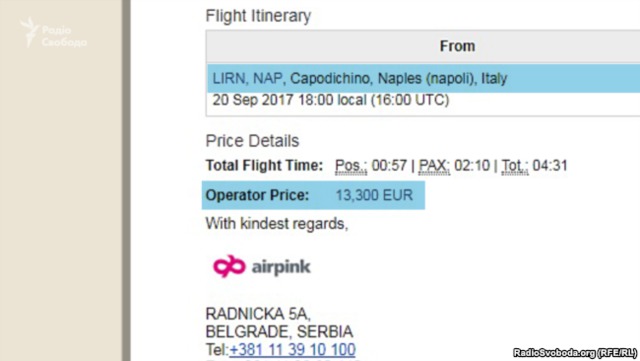Click the With kindest regards text

coord(277,224)
